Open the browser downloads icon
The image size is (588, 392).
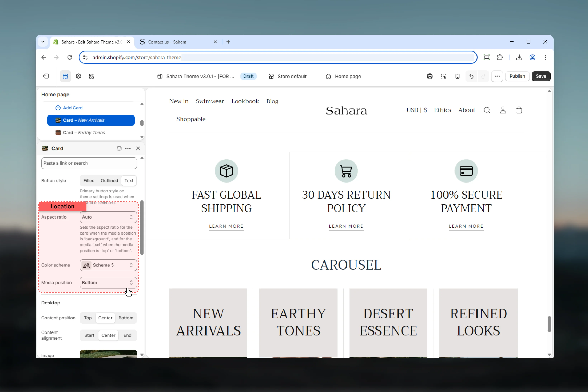519,57
